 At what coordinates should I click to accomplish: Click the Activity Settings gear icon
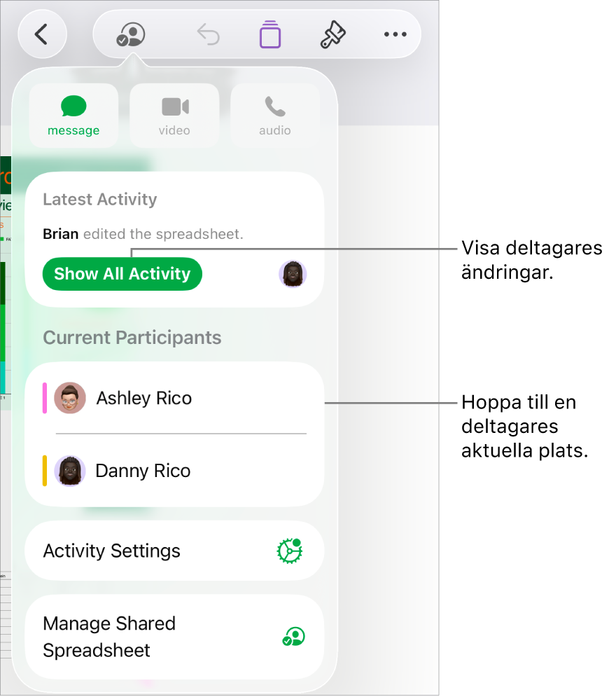290,551
